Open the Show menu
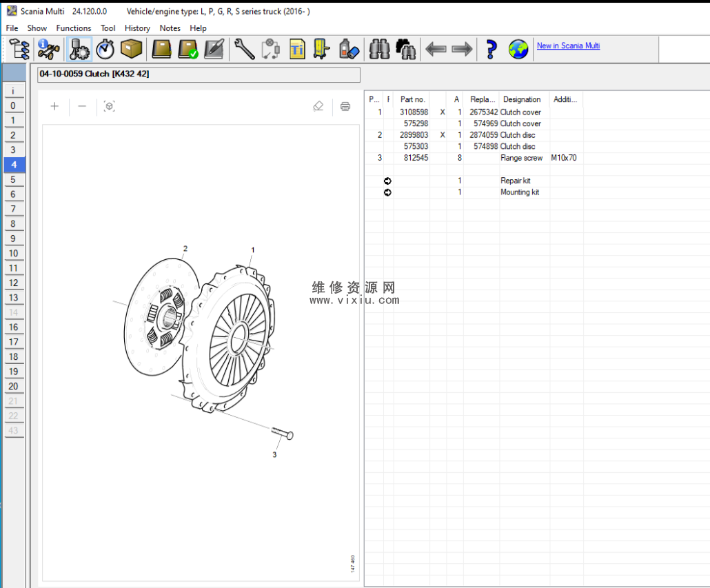This screenshot has height=588, width=710. pyautogui.click(x=37, y=28)
